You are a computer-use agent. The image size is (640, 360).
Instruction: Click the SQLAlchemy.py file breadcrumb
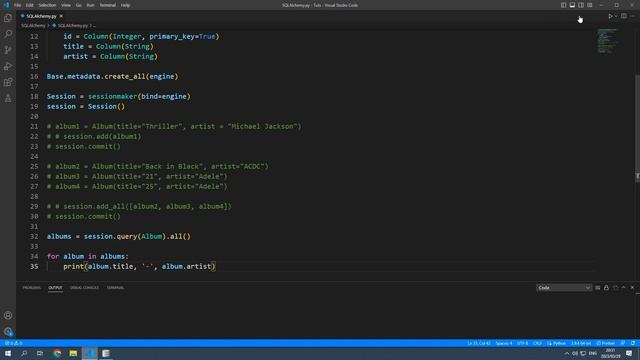[x=70, y=25]
